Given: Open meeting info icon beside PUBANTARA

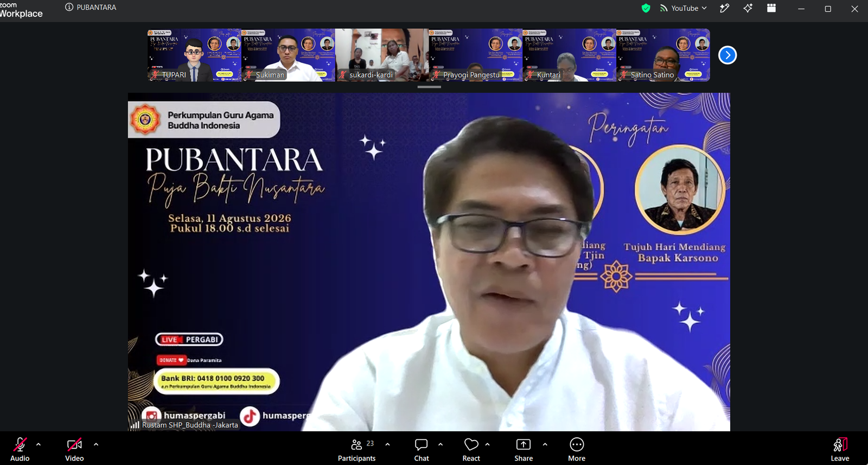Looking at the screenshot, I should 69,7.
